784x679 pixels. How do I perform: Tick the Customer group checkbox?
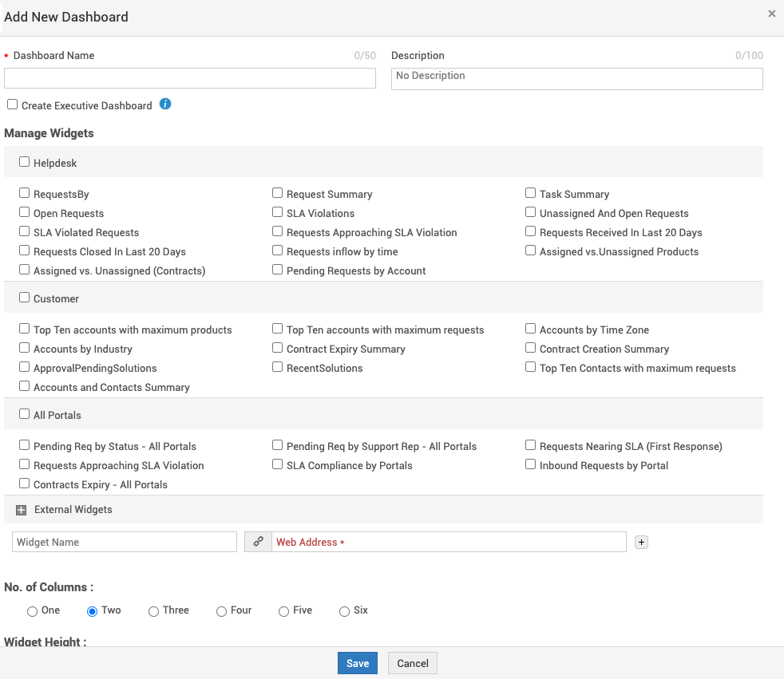(25, 298)
